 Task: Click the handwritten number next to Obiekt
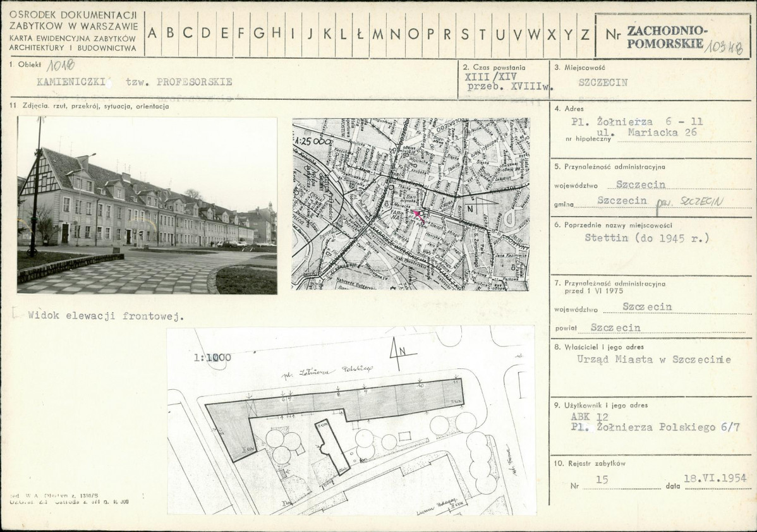[x=61, y=65]
